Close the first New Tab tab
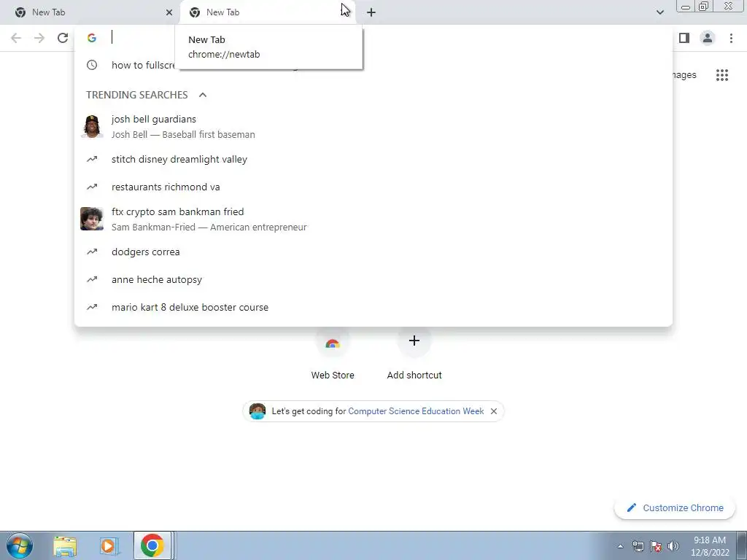 click(169, 12)
